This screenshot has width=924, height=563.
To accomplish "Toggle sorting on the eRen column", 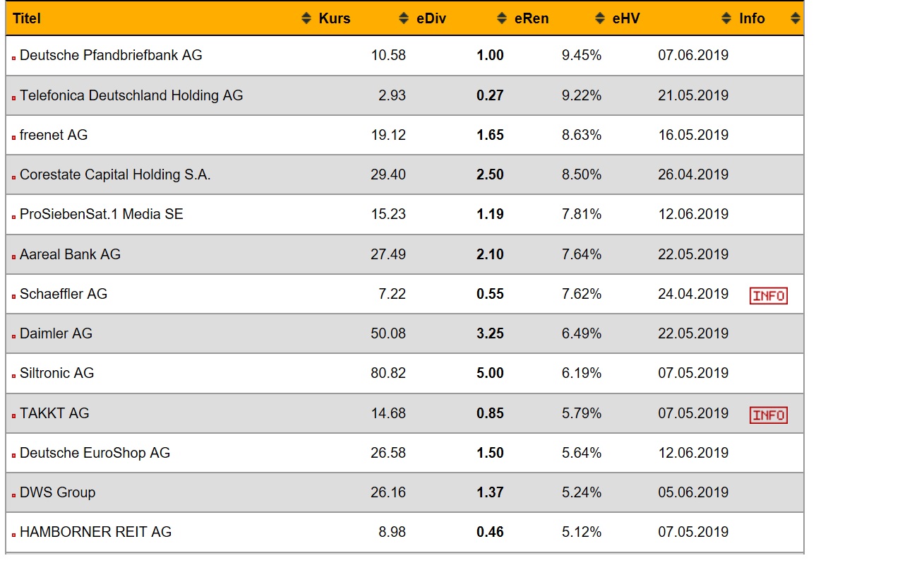I will point(502,18).
